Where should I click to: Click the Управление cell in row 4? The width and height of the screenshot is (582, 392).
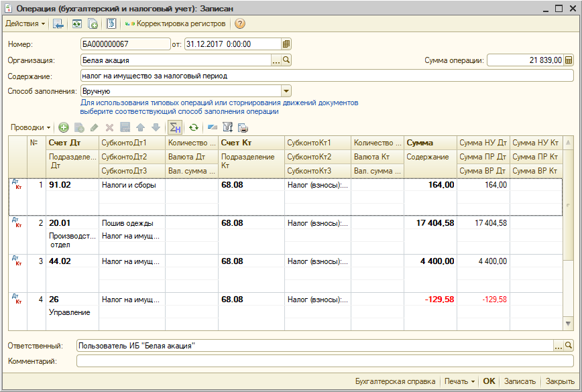pos(72,313)
